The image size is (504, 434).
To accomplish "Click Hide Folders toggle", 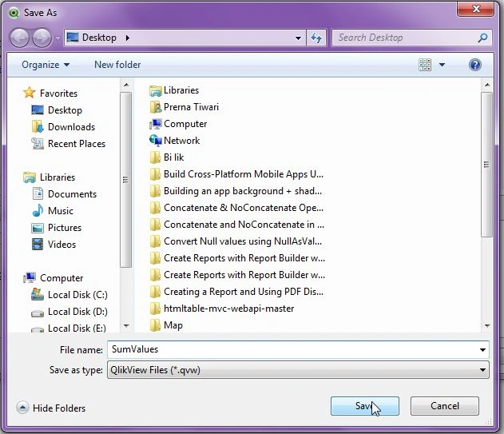I will pos(51,408).
